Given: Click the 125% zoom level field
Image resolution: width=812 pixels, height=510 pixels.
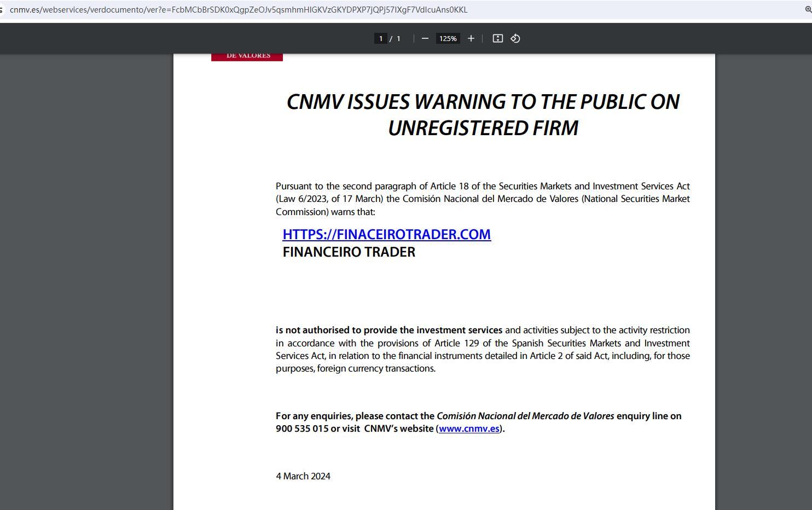Looking at the screenshot, I should pyautogui.click(x=448, y=38).
